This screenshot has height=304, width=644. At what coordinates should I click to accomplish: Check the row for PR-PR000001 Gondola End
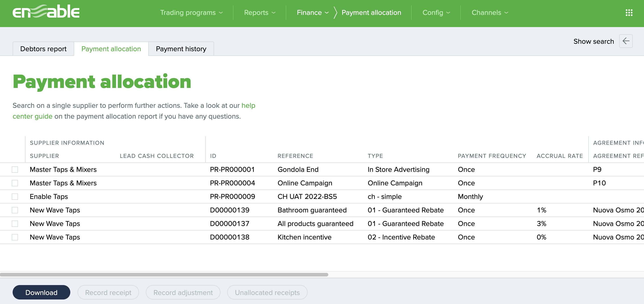[x=15, y=169]
